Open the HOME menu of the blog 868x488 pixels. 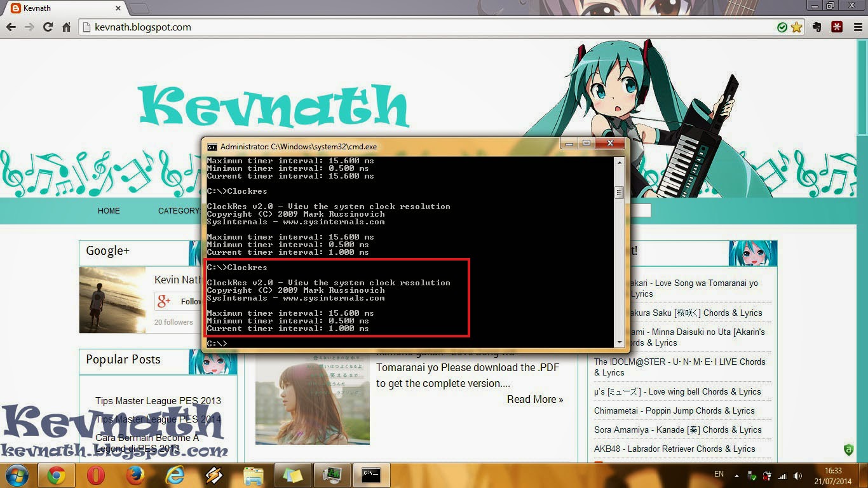click(x=109, y=211)
